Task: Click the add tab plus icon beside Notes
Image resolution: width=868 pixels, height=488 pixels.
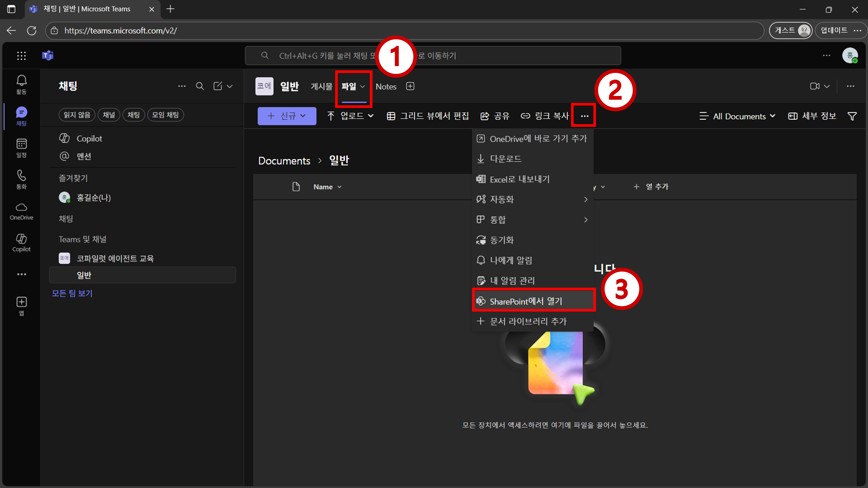Action: (410, 86)
